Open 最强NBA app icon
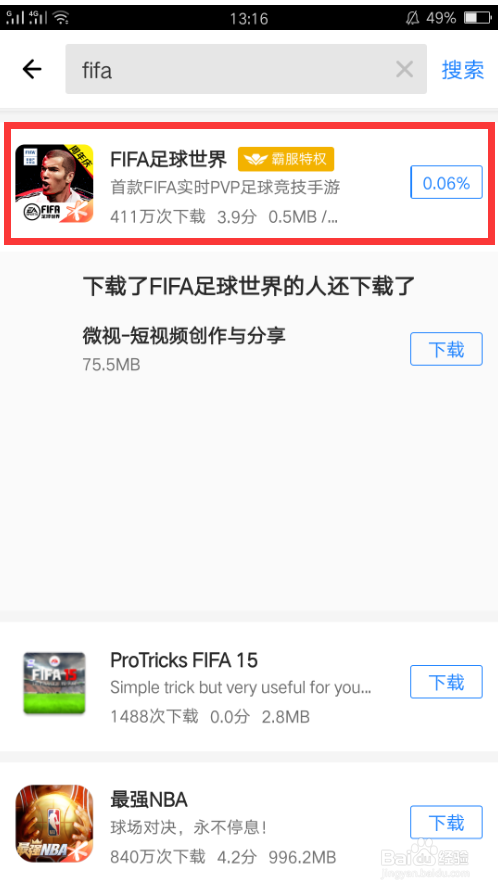498x891 pixels. click(54, 823)
